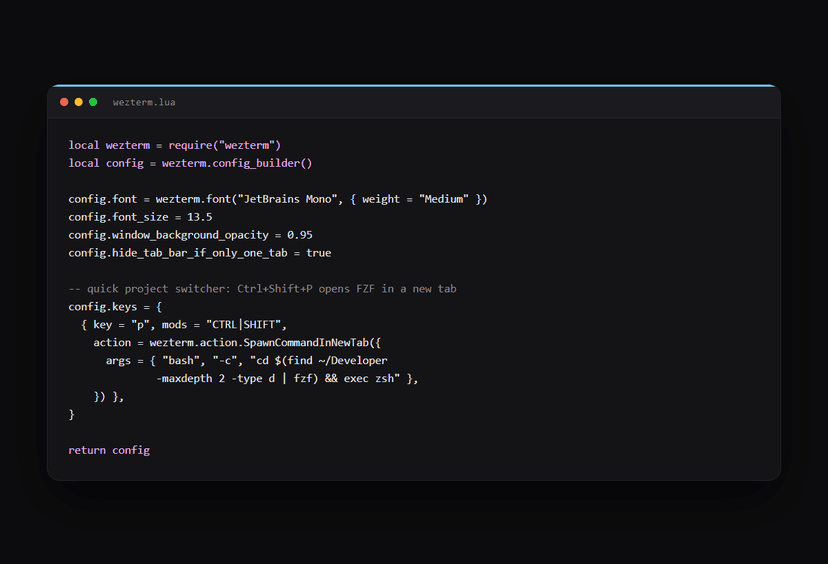Click the yellow minimize dot
Screen dimensions: 828x564
[79, 102]
